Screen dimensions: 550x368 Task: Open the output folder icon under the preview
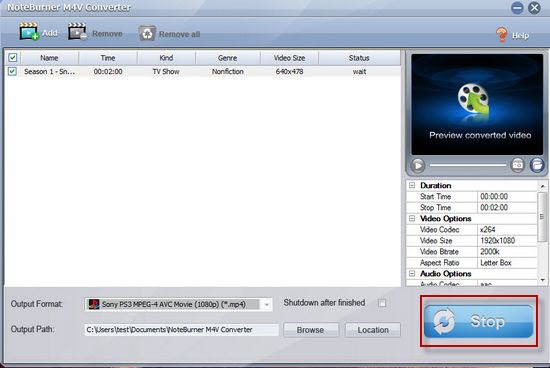pyautogui.click(x=537, y=165)
